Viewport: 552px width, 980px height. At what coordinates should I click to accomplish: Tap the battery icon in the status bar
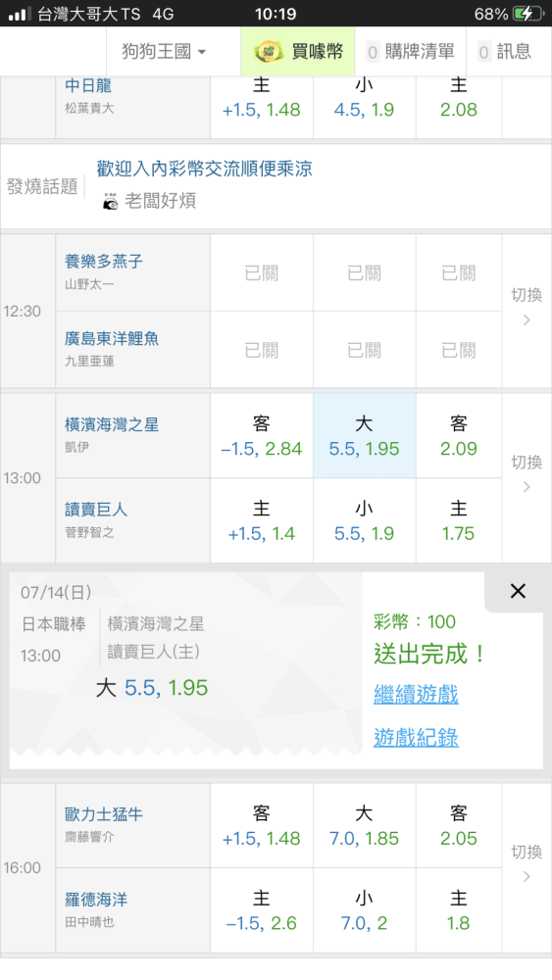tap(527, 14)
